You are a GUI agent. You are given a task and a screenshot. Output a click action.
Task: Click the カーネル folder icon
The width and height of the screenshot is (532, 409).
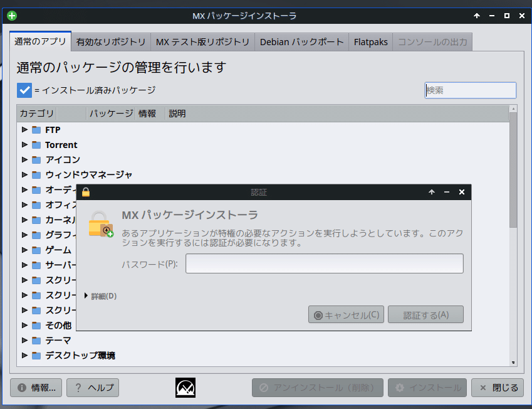point(36,220)
